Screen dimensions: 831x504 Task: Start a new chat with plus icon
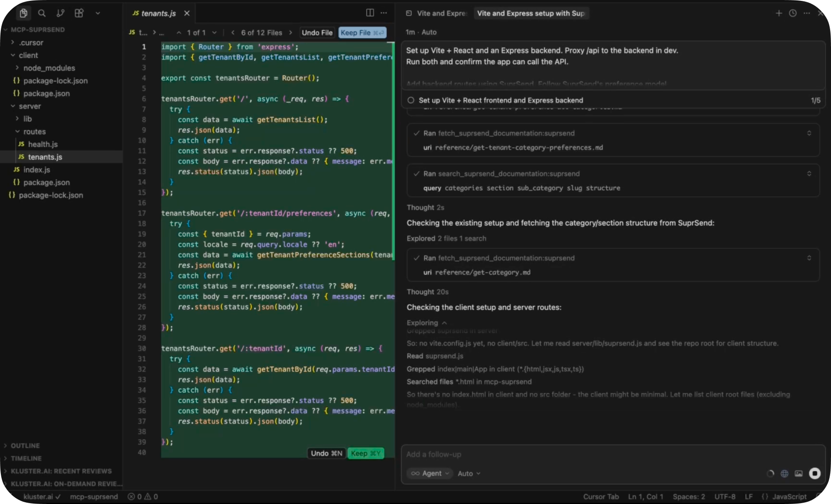pos(779,13)
